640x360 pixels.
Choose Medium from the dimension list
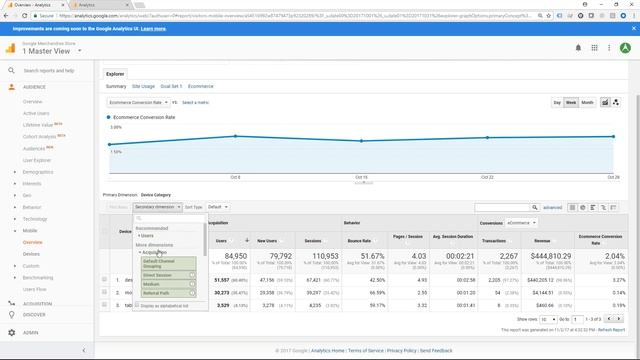[169, 284]
